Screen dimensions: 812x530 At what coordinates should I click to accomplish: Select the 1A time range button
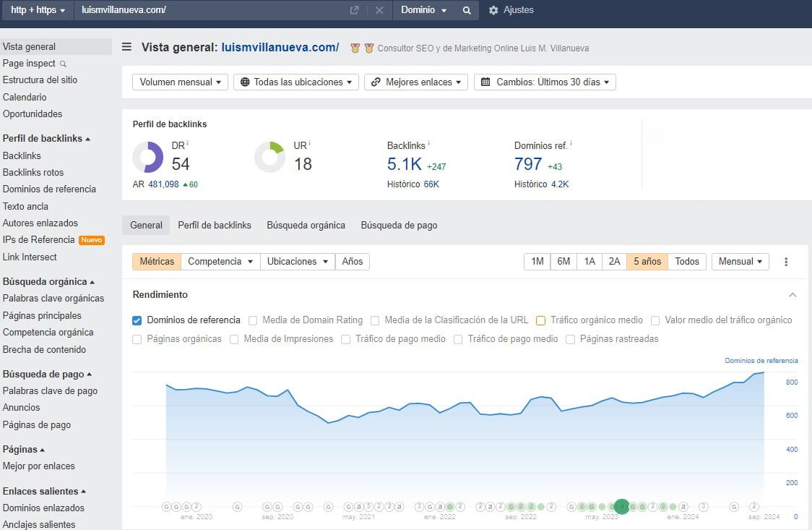[589, 262]
